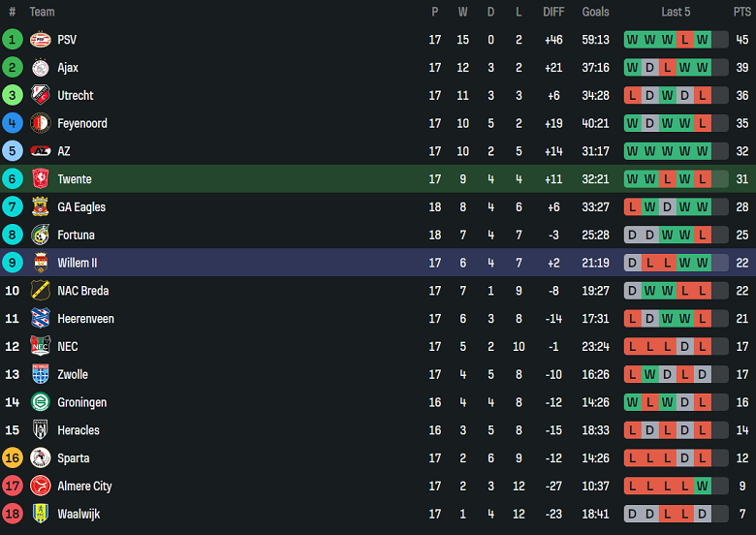Click the Twente club badge
Viewport: 756px width, 535px height.
coord(40,179)
